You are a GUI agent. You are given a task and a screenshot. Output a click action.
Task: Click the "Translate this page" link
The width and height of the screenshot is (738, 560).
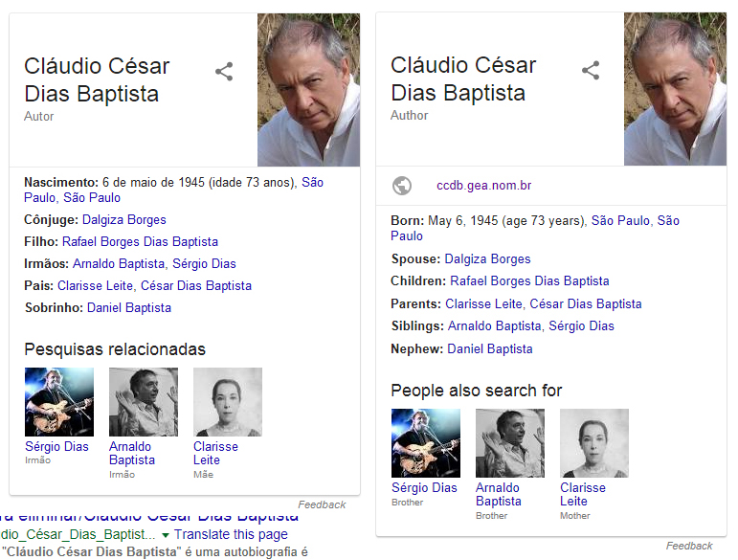pos(231,535)
